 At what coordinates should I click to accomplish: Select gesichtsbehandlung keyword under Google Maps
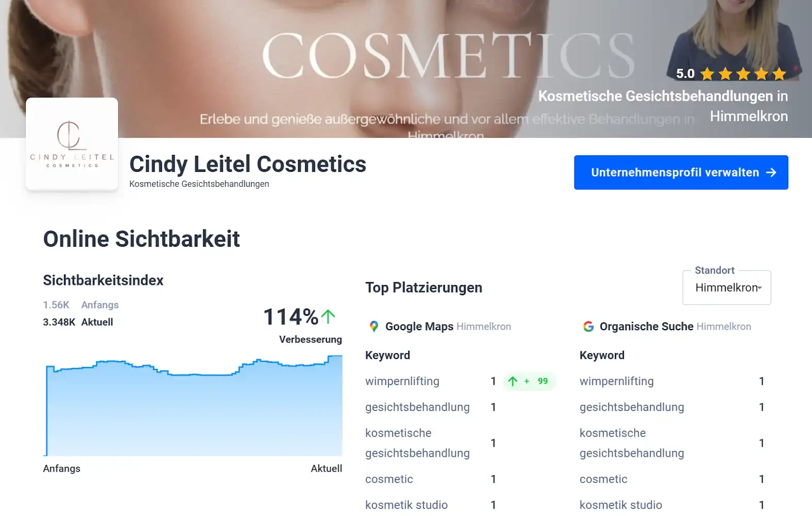(418, 407)
